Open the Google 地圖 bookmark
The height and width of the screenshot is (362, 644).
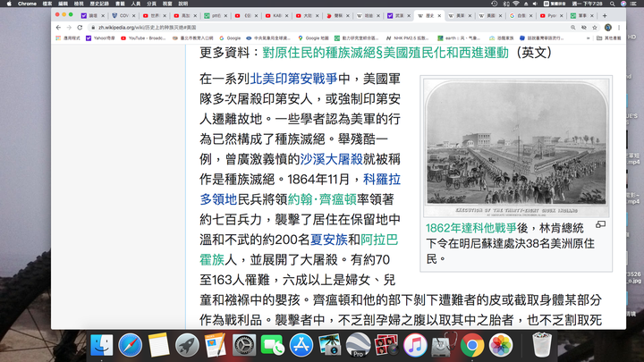313,38
